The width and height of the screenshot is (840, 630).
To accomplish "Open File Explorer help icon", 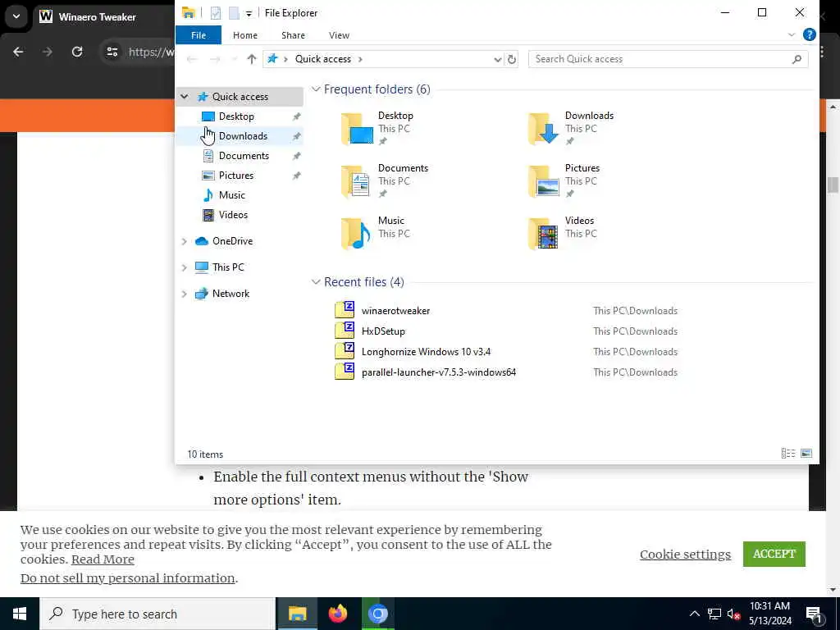I will (809, 34).
